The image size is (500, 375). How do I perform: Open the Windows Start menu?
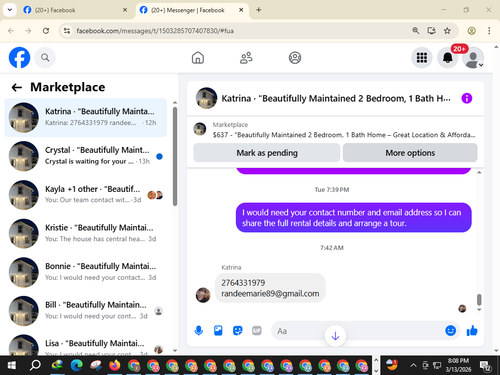[x=11, y=366]
